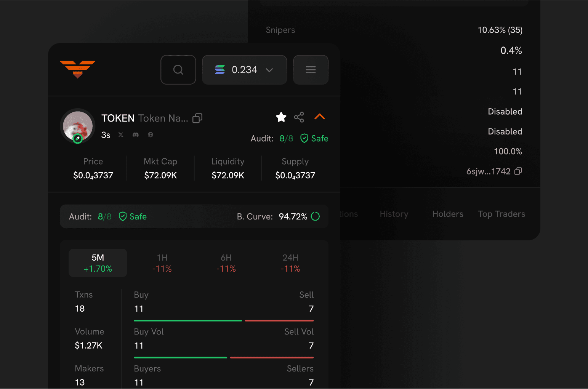This screenshot has height=389, width=588.
Task: Open the token's website globe link
Action: point(151,134)
